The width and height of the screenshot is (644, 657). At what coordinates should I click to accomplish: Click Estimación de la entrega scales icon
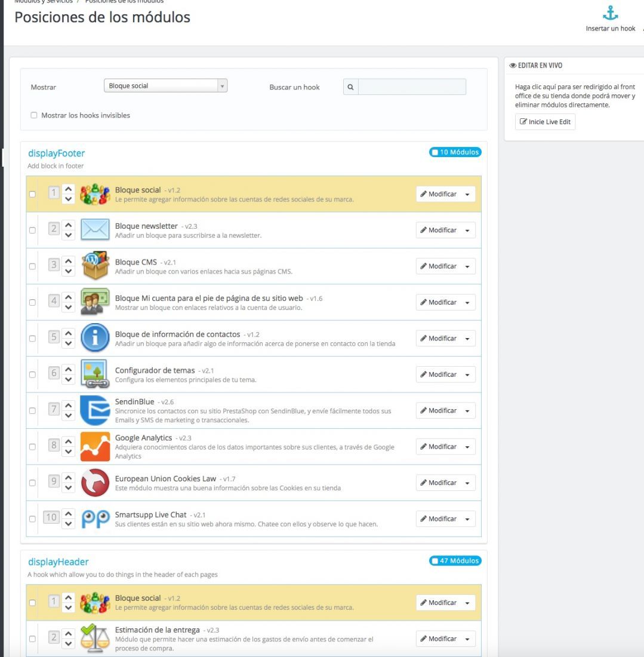[x=95, y=638]
